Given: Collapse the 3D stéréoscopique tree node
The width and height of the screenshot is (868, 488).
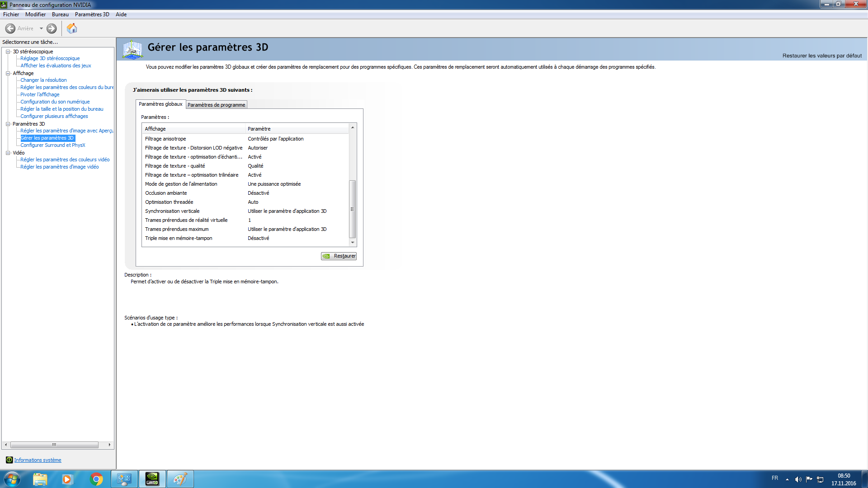Looking at the screenshot, I should click(x=8, y=52).
